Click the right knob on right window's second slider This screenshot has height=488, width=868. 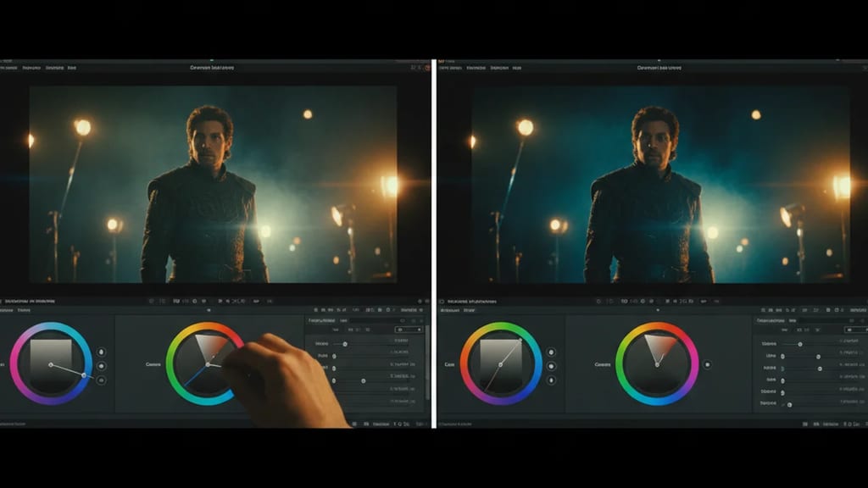pyautogui.click(x=819, y=357)
